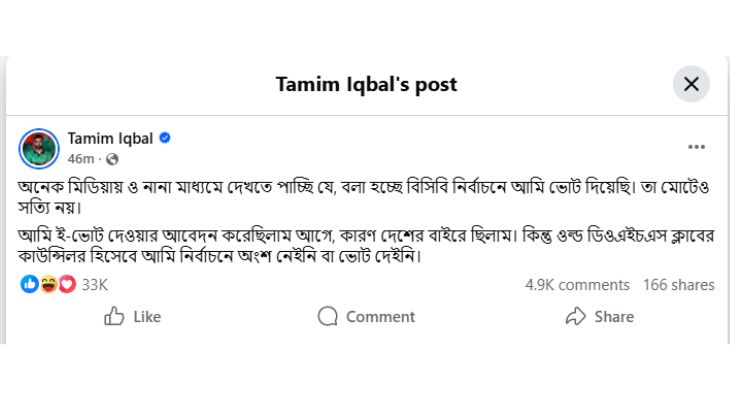Click the red heart reaction icon
This screenshot has height=400, width=730.
point(67,284)
